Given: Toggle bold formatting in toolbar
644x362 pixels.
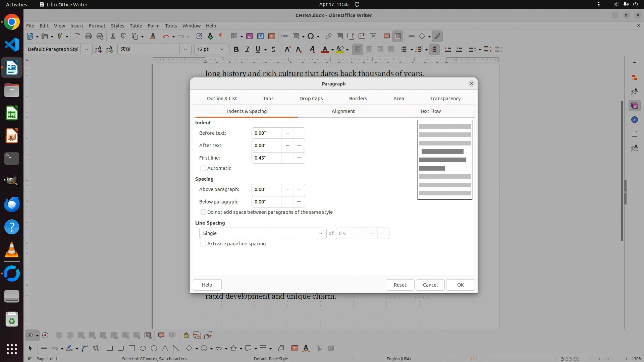Looking at the screenshot, I should point(236,49).
